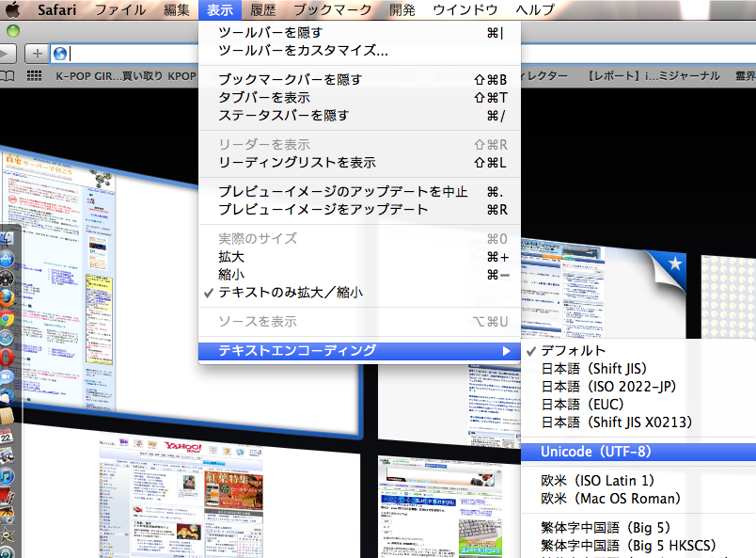
Task: Select 日本語 (Shift JIS X0213) encoding
Action: point(638,422)
